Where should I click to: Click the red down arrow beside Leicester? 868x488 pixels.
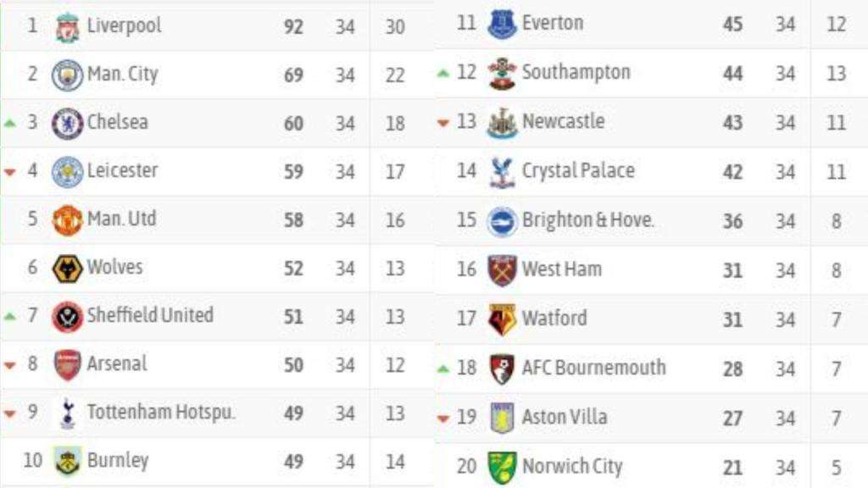point(10,172)
